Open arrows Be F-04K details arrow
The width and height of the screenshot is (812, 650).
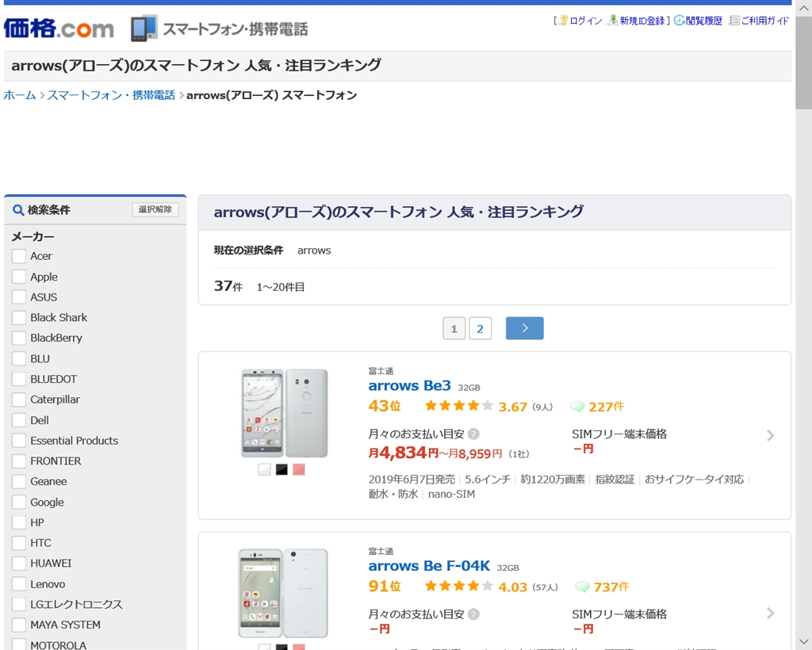(x=770, y=613)
